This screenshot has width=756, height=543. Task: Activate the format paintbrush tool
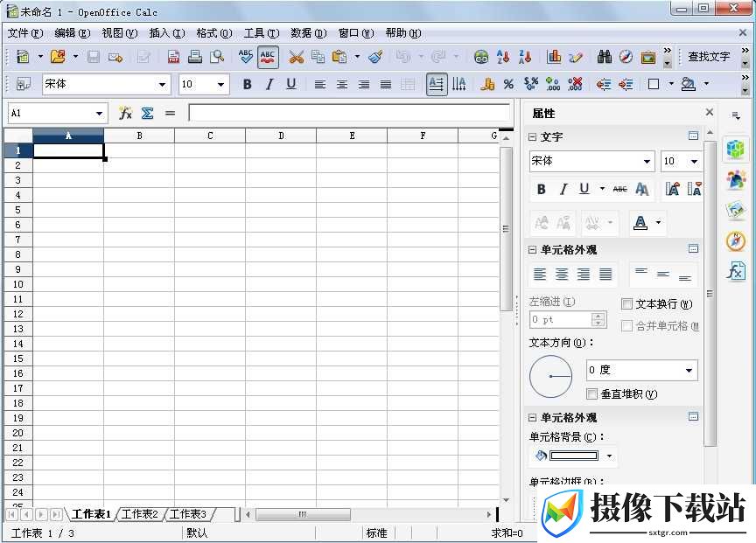coord(375,57)
